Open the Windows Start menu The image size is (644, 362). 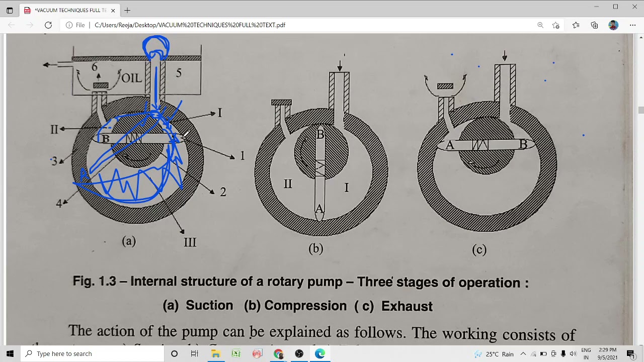coord(10,353)
